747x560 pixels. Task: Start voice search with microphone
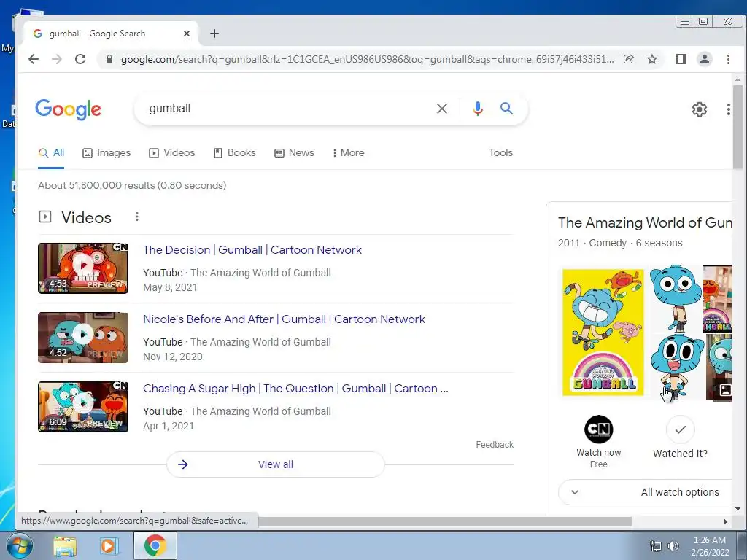click(x=477, y=109)
